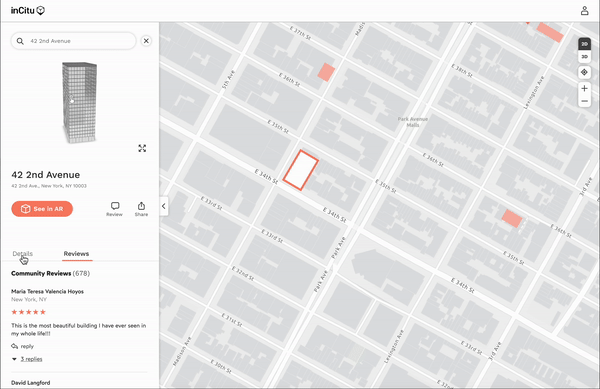Viewport: 600px width, 389px height.
Task: Click the Madison Ave street label
Action: 182,351
